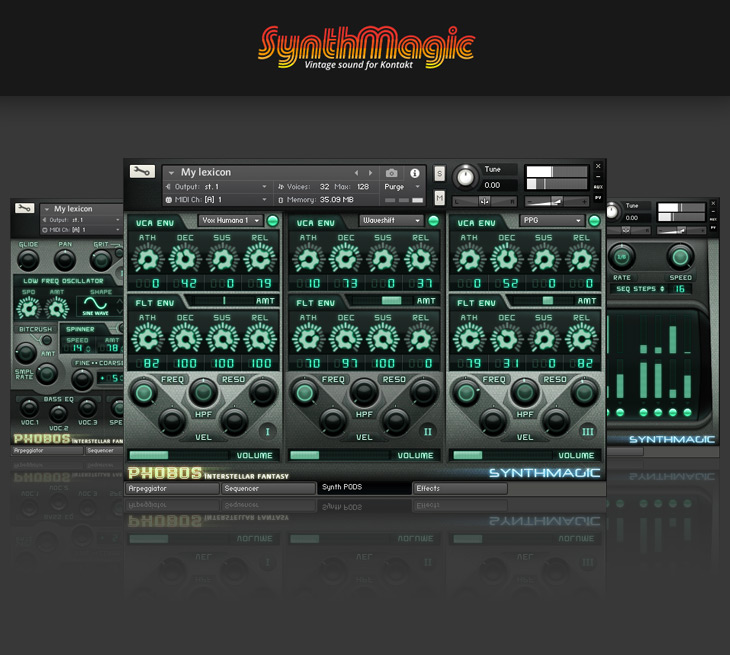Take a snapshot with the camera icon

click(x=392, y=173)
